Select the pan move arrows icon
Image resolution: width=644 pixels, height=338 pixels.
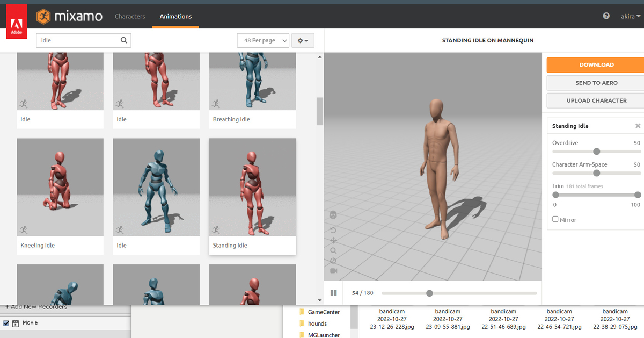(333, 240)
